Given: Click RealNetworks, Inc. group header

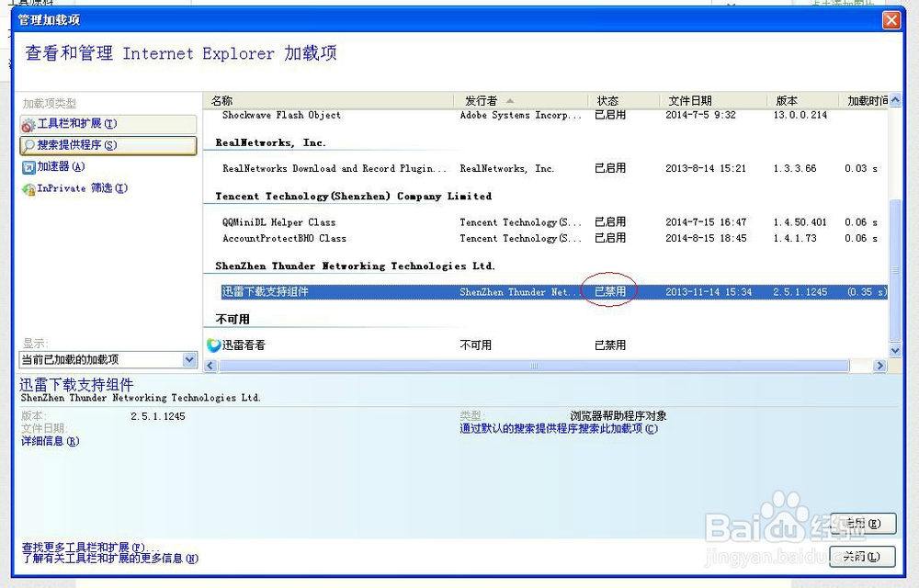Looking at the screenshot, I should pos(271,143).
